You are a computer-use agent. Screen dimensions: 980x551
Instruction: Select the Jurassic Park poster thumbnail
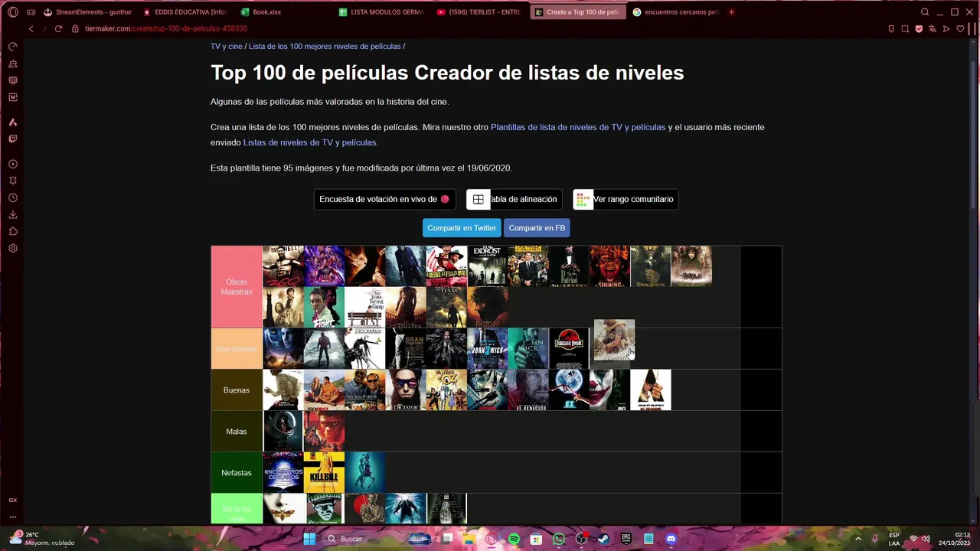click(x=569, y=348)
